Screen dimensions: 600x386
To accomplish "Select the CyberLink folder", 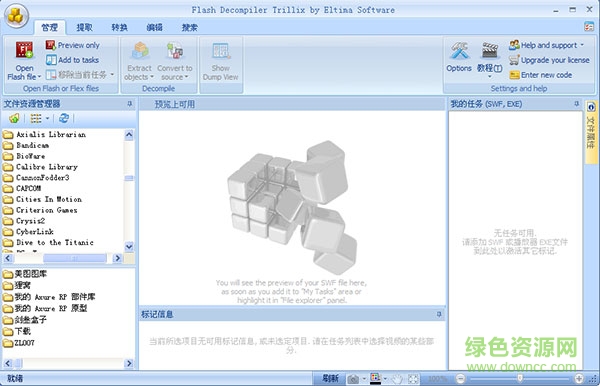I will pos(34,231).
